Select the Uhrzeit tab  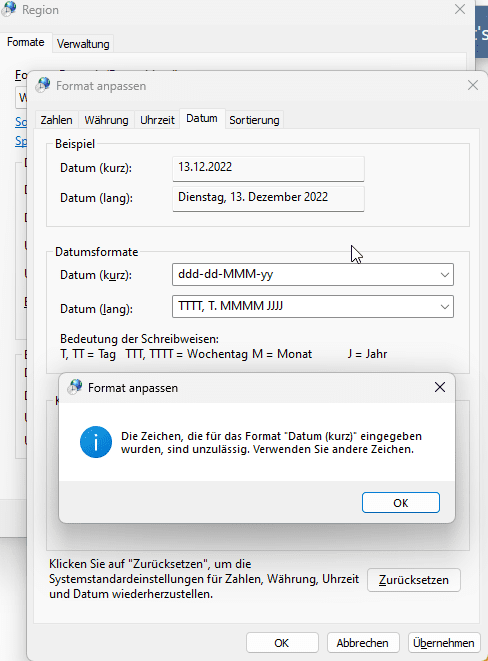[157, 120]
